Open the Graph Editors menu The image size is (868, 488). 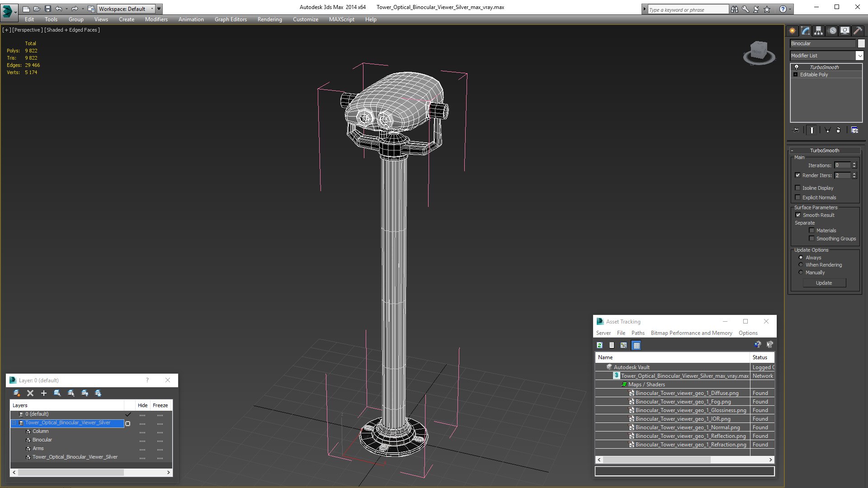(x=231, y=19)
